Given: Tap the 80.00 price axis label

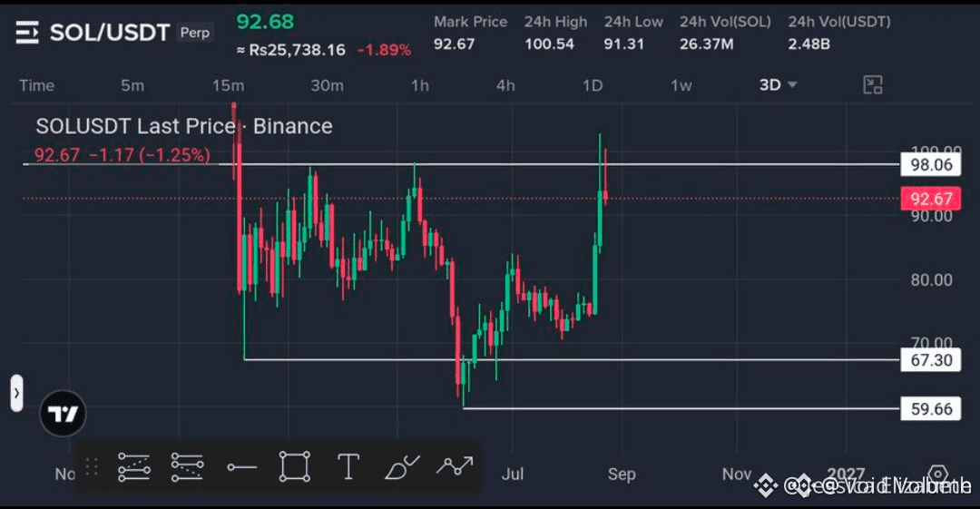Looking at the screenshot, I should [931, 280].
